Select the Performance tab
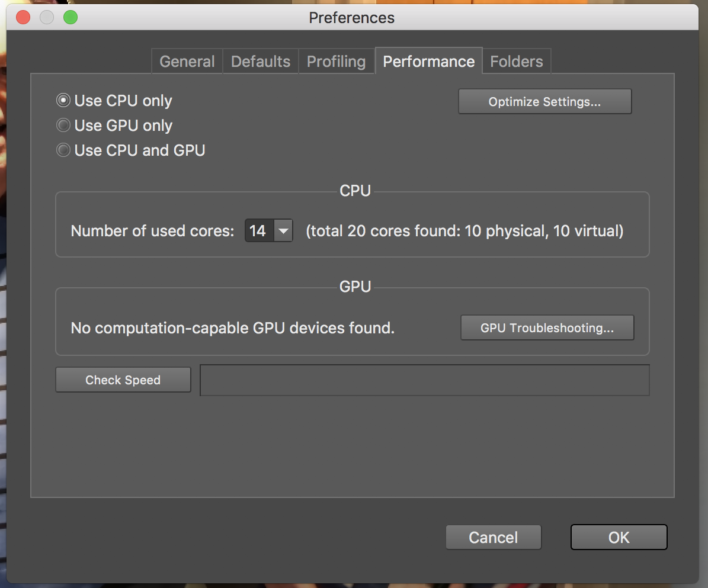This screenshot has height=588, width=708. [428, 61]
